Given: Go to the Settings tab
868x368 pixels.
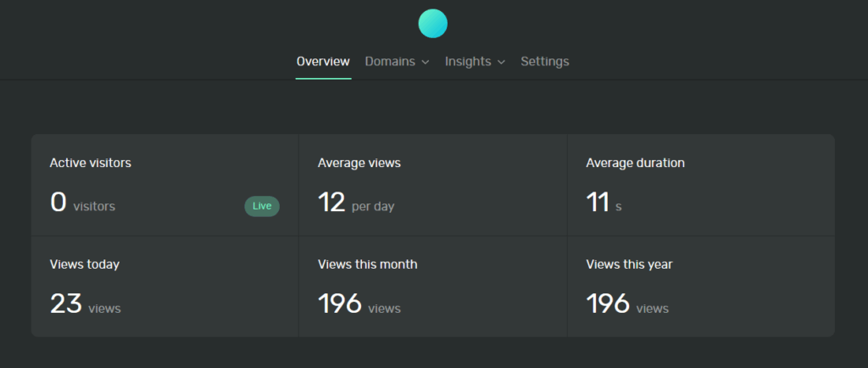Looking at the screenshot, I should (x=545, y=61).
